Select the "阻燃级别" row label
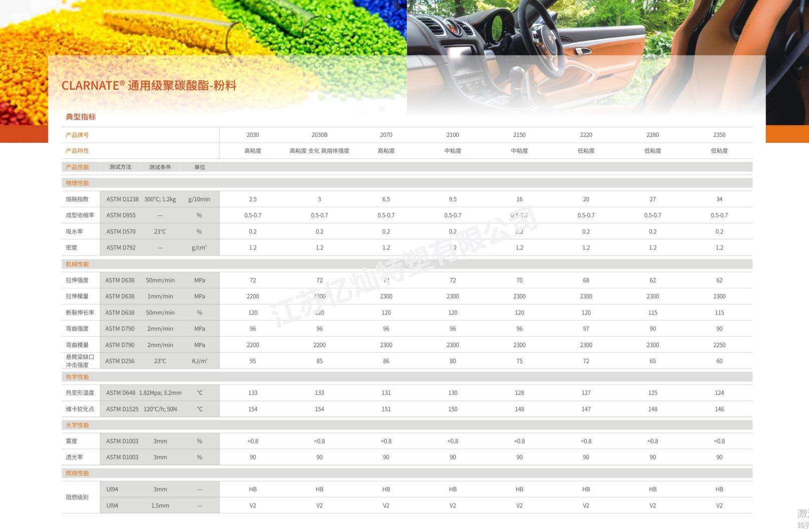 click(x=77, y=497)
